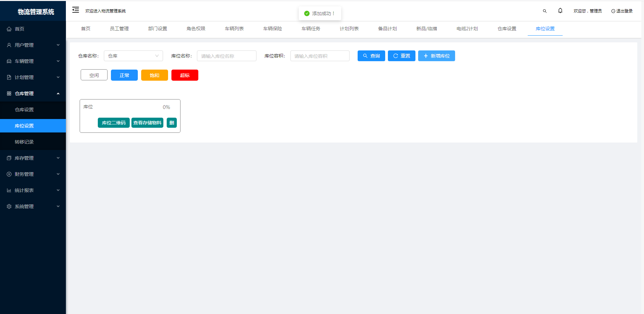Collapse the 仓库管理 submenu chevron

click(58, 93)
